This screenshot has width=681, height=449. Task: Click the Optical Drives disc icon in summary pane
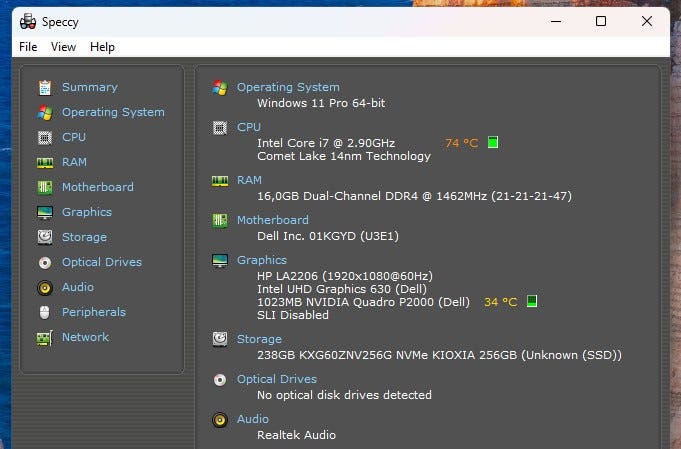(x=220, y=380)
